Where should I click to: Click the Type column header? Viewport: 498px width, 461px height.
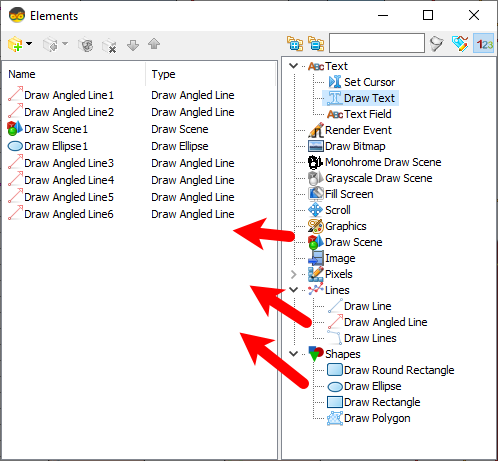tap(163, 74)
